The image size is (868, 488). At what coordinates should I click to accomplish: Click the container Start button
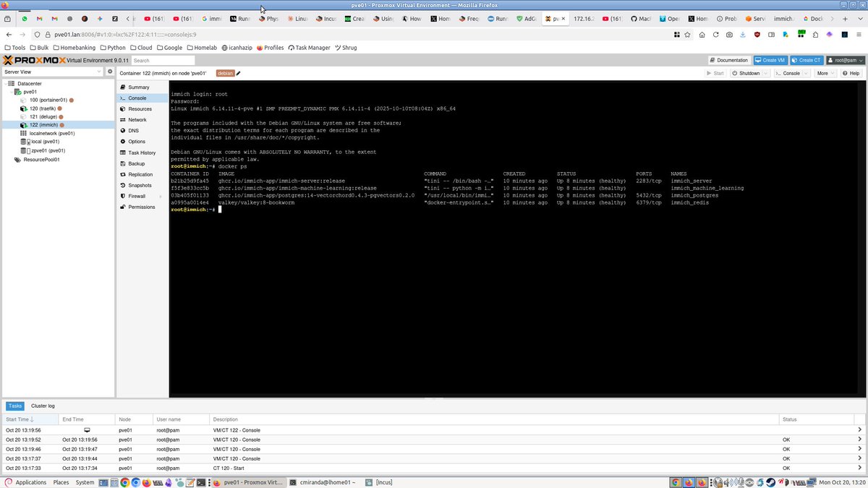[715, 73]
